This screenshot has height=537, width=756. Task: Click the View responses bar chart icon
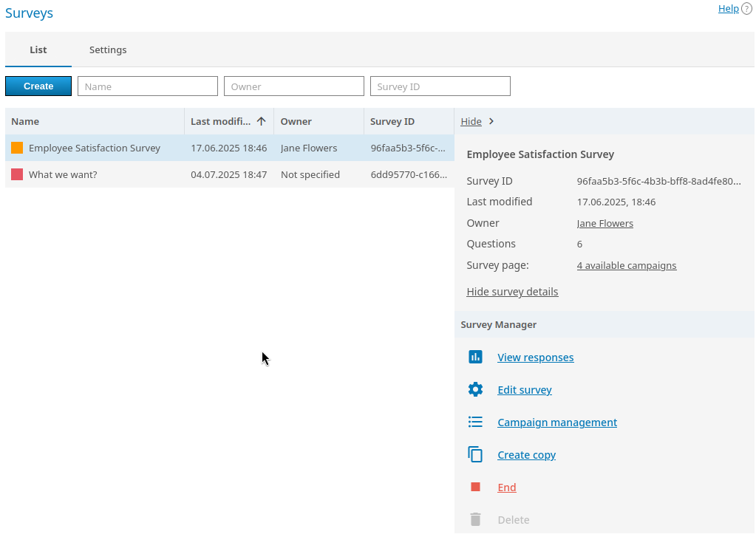[x=475, y=358]
